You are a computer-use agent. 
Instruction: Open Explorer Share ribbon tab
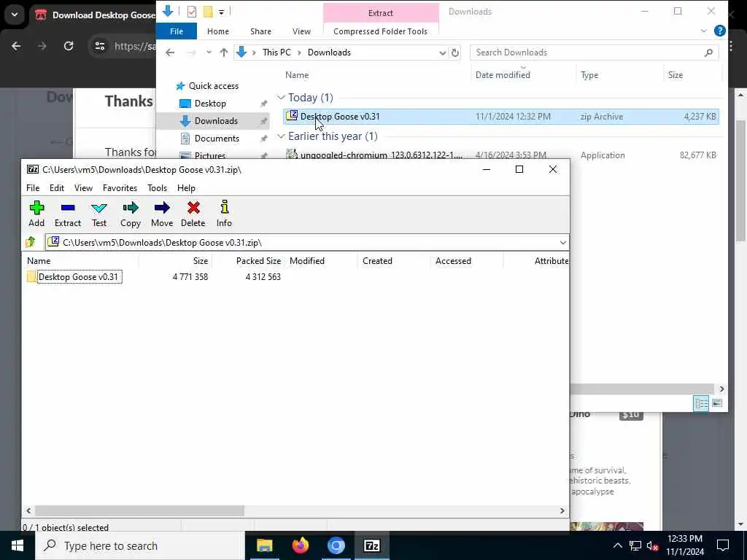260,31
